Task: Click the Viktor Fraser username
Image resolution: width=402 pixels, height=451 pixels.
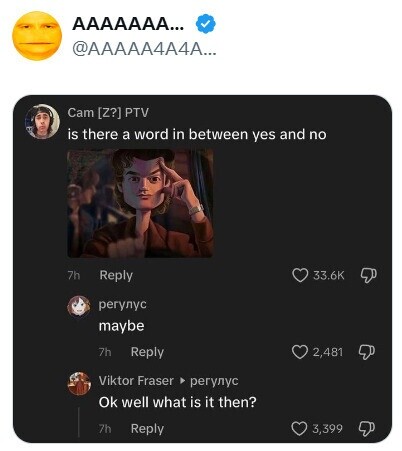Action: (136, 381)
